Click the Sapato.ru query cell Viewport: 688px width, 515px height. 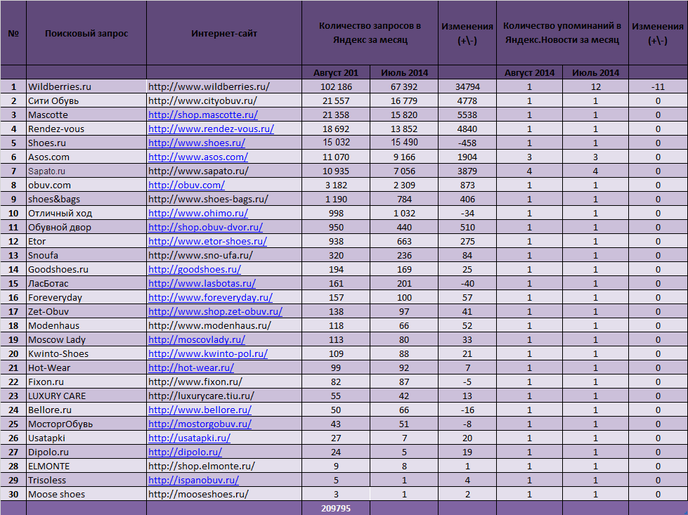[x=86, y=171]
